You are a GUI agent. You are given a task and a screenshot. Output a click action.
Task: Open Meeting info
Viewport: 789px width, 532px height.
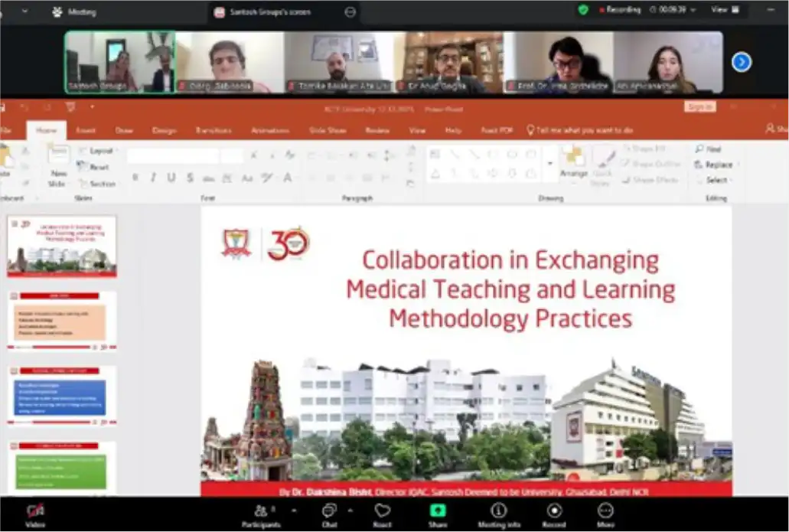pos(499,512)
